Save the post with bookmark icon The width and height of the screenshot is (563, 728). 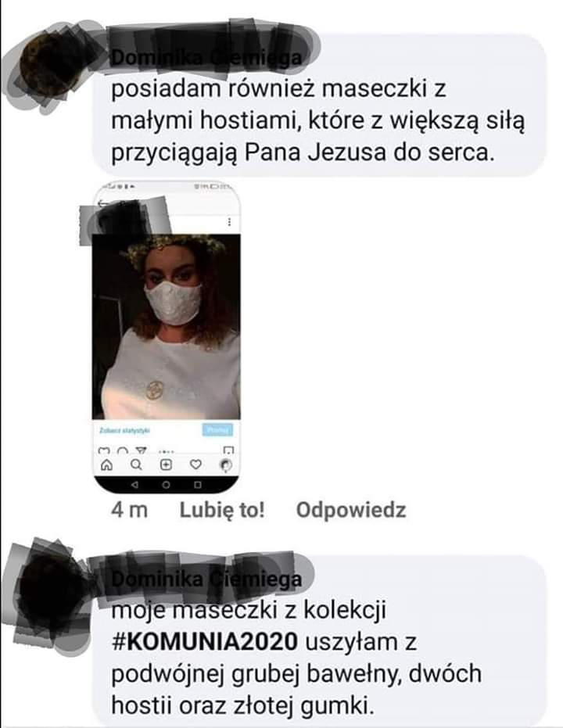(228, 450)
